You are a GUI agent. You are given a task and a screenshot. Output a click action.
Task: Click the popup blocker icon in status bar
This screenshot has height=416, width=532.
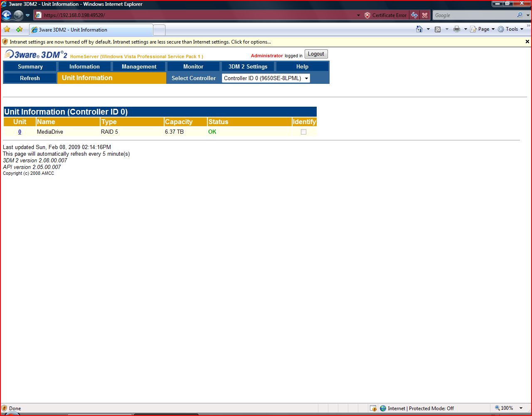(x=373, y=408)
